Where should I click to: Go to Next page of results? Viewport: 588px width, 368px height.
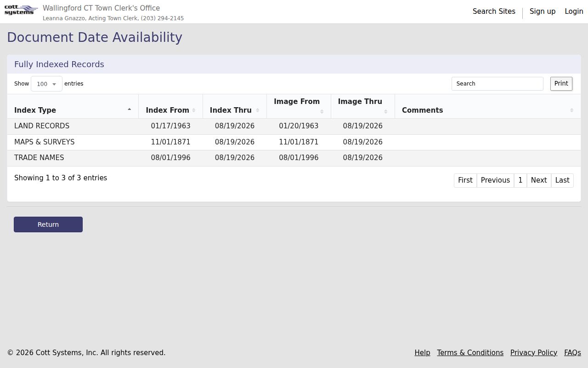point(538,180)
